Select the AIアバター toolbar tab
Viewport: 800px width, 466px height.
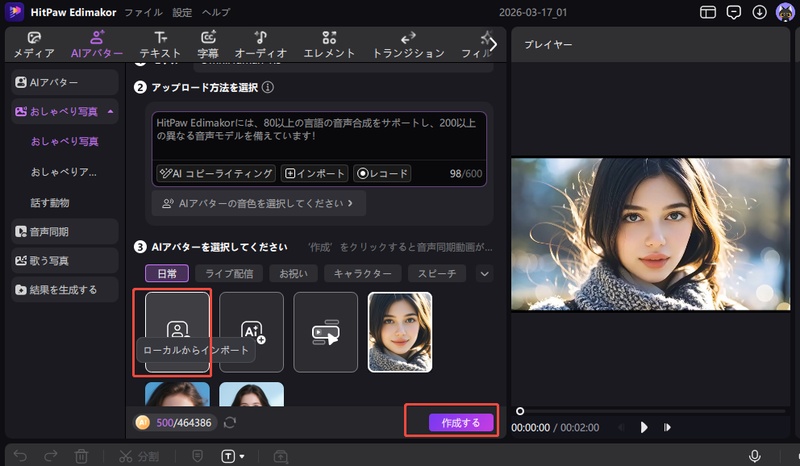tap(97, 44)
